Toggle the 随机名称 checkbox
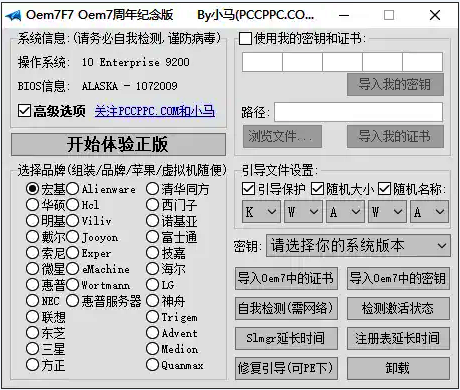Image resolution: width=460 pixels, height=390 pixels. pos(384,189)
